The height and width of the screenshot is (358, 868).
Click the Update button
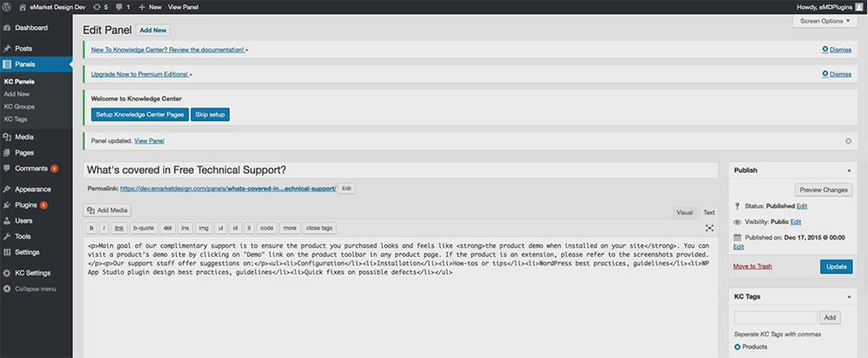point(836,266)
